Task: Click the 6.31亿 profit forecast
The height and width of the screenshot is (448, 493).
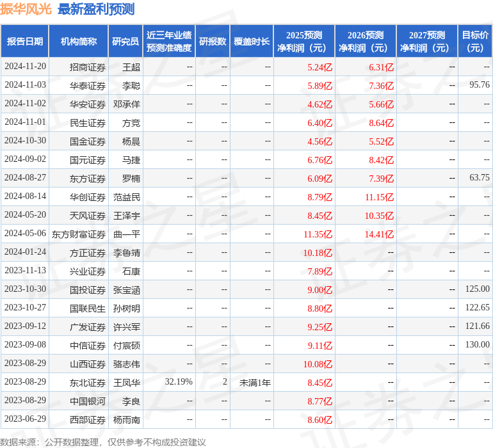Action: coord(381,67)
